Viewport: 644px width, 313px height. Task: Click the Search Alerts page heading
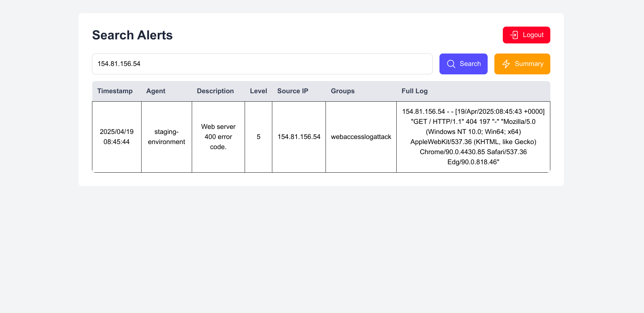click(x=132, y=35)
